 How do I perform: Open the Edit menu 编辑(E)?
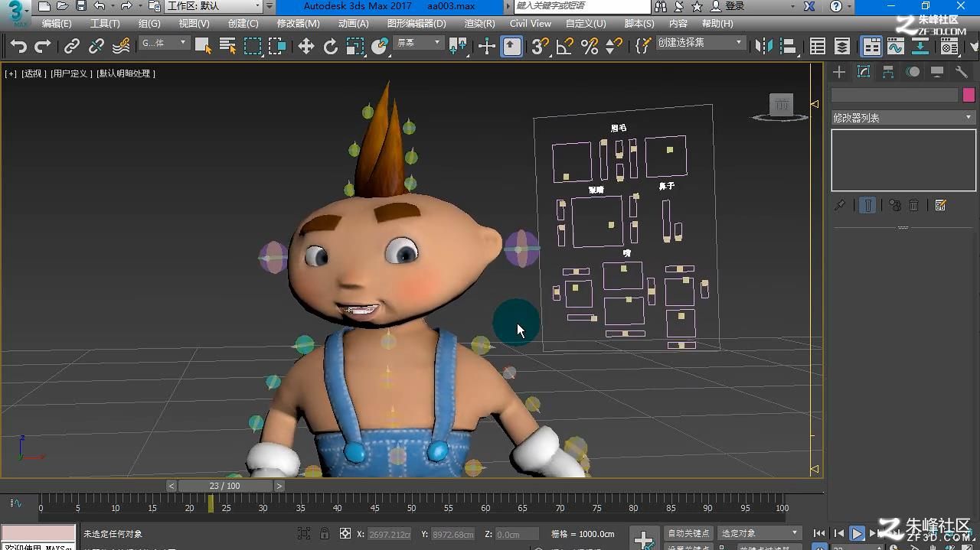point(57,24)
